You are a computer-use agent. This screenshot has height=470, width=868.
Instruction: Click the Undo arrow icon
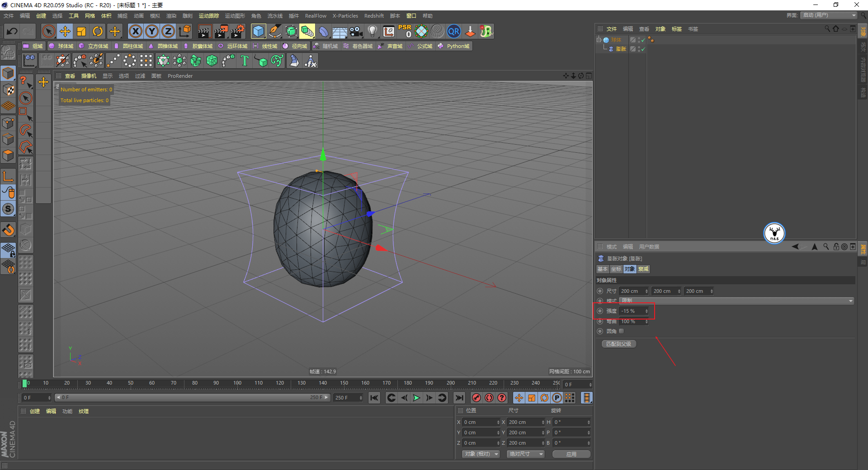pos(12,31)
